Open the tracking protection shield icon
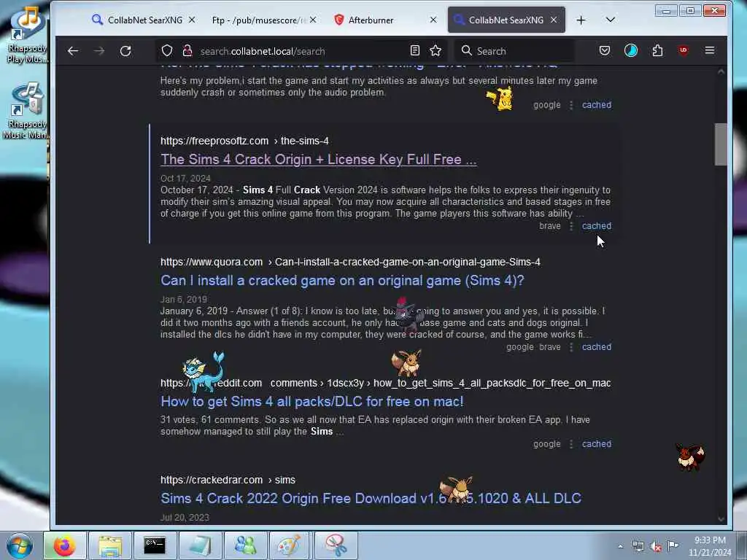The height and width of the screenshot is (560, 747). [167, 51]
